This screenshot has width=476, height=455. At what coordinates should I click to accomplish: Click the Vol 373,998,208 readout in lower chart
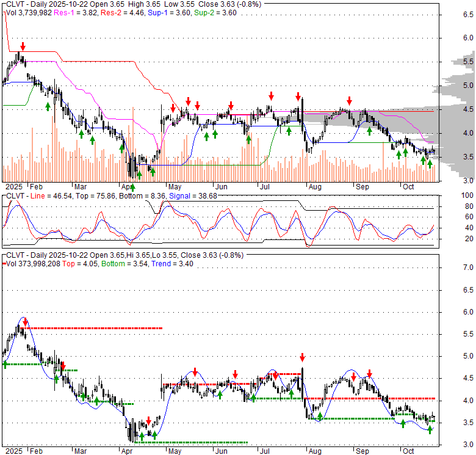(x=34, y=264)
